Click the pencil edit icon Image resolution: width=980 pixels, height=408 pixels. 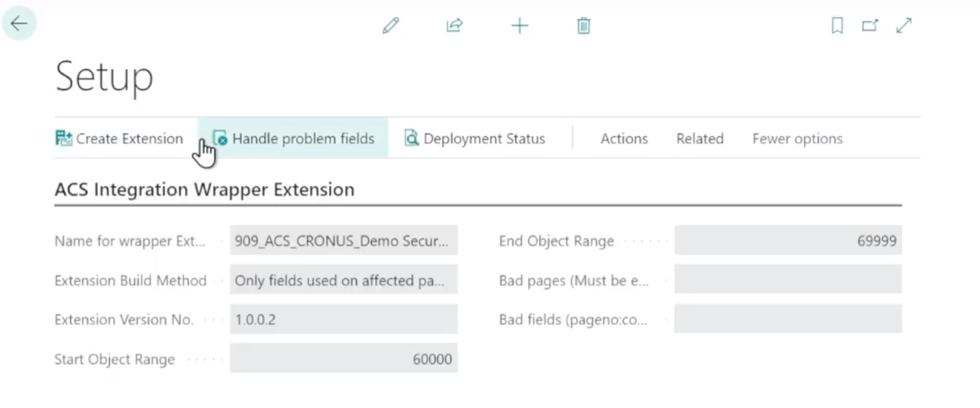click(x=391, y=26)
